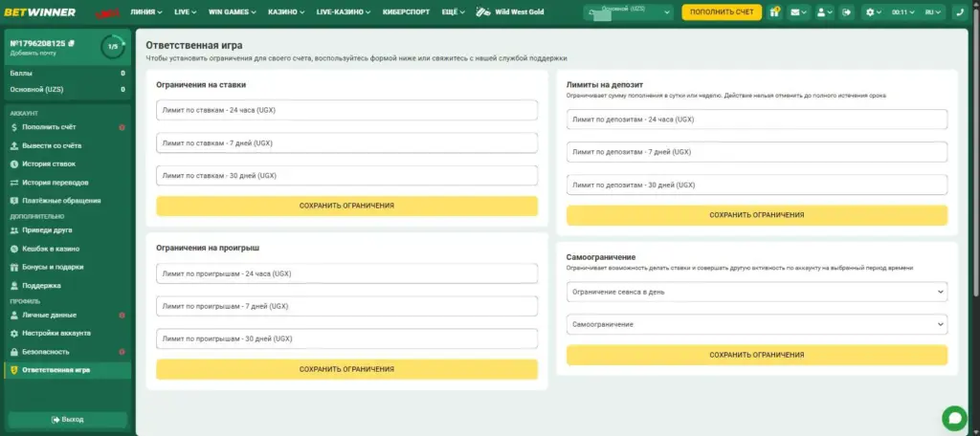The height and width of the screenshot is (436, 980).
Task: Click the icon beside Платёжные обращения
Action: (x=14, y=201)
